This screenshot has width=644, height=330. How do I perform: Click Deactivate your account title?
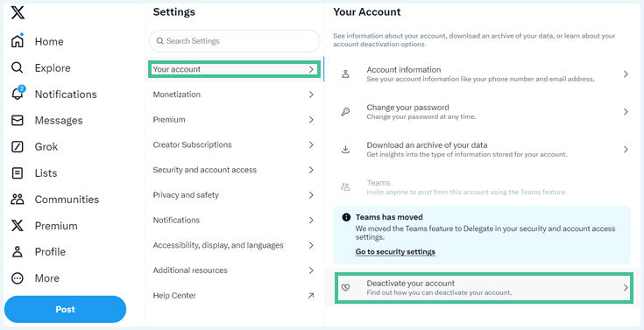pos(410,284)
